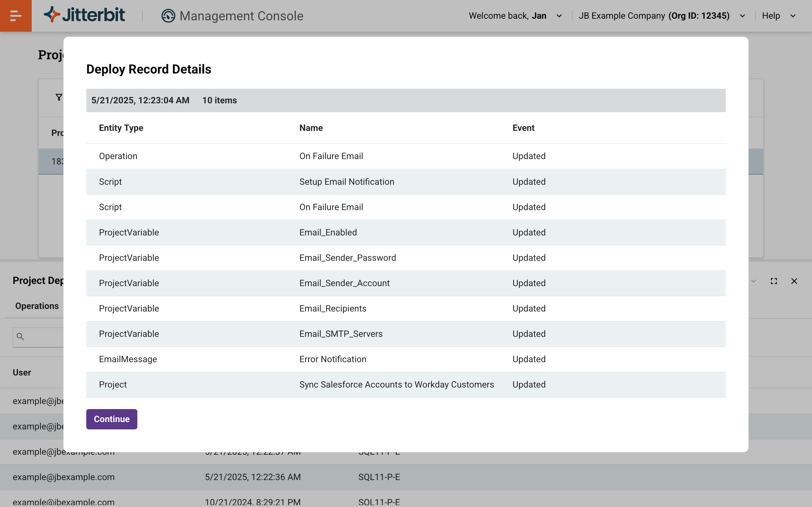Image resolution: width=812 pixels, height=507 pixels.
Task: Click the Continue button
Action: click(x=111, y=419)
